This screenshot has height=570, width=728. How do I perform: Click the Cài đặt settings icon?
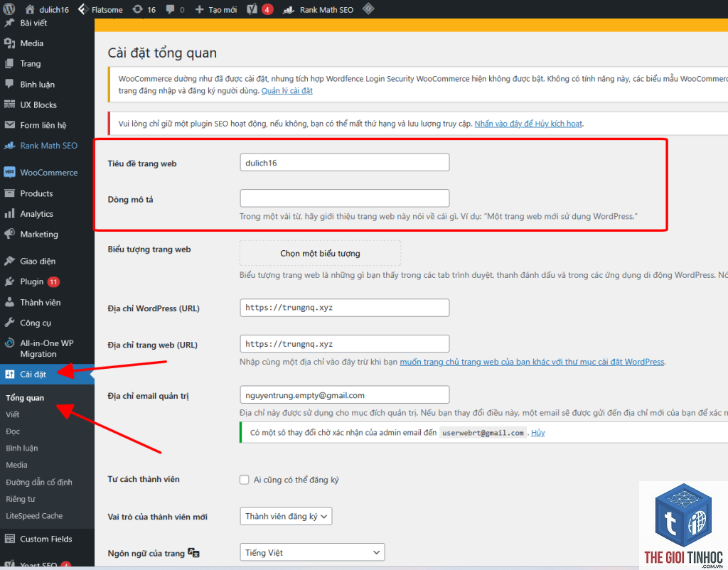coord(9,374)
